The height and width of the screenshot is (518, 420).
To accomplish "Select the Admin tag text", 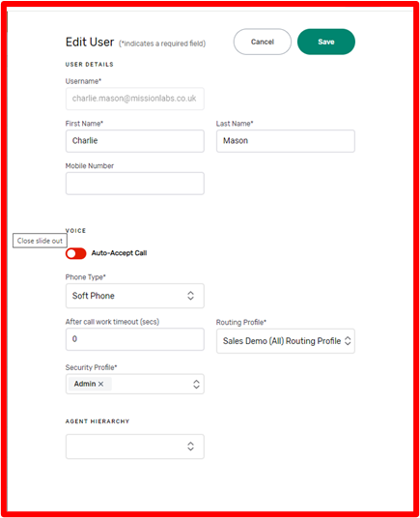I will point(85,384).
